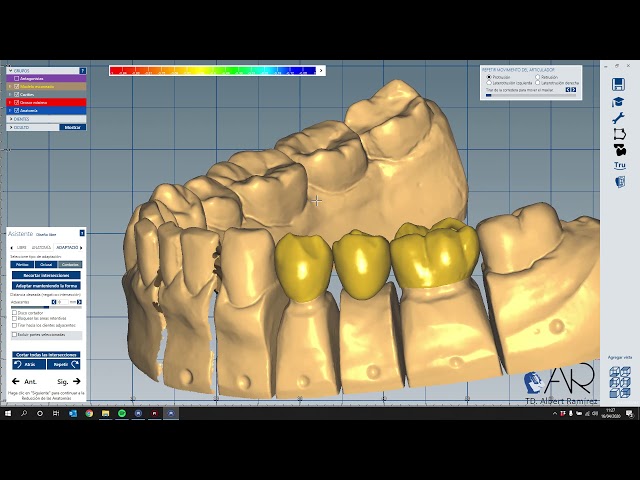Click the outline shape icon below the wrench

tap(619, 134)
